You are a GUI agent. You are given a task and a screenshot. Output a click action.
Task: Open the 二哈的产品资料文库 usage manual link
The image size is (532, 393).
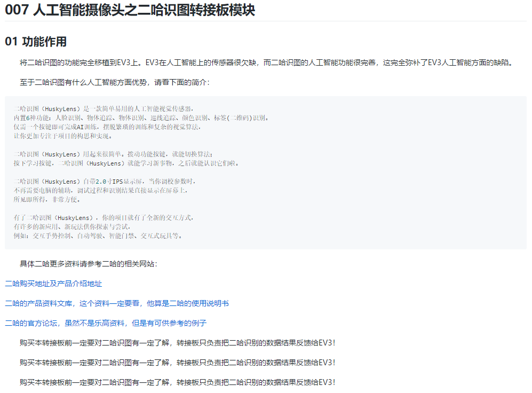(117, 303)
